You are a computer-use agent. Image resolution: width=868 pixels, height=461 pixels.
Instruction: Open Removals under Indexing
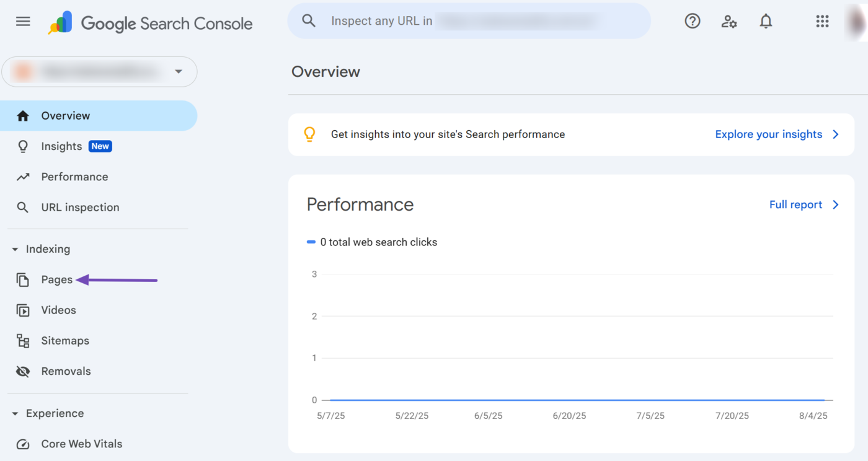click(x=99, y=372)
